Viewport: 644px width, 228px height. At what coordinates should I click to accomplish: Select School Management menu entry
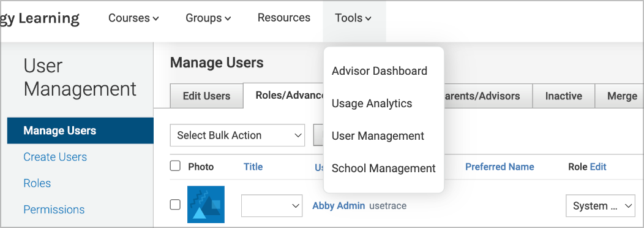384,169
